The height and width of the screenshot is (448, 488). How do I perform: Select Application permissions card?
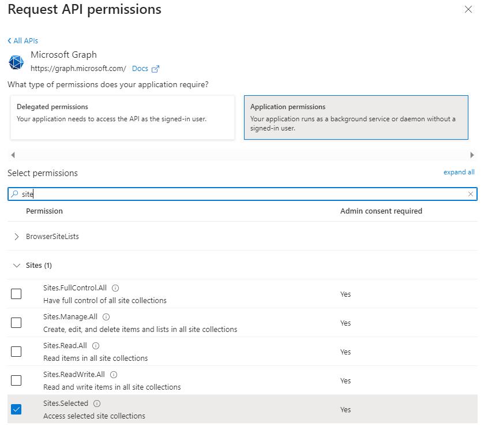pos(356,117)
